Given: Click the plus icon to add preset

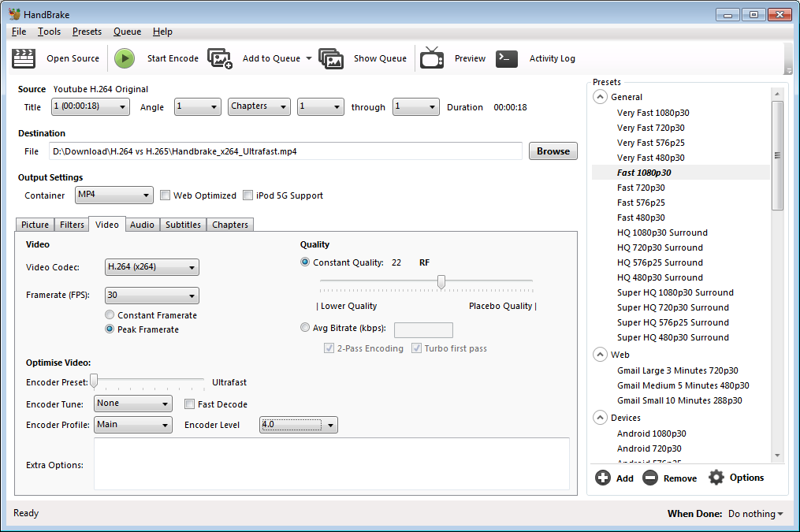Looking at the screenshot, I should 602,478.
